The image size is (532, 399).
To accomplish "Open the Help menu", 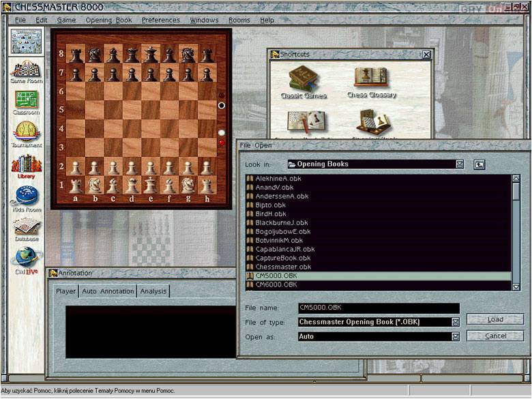I will [x=267, y=20].
